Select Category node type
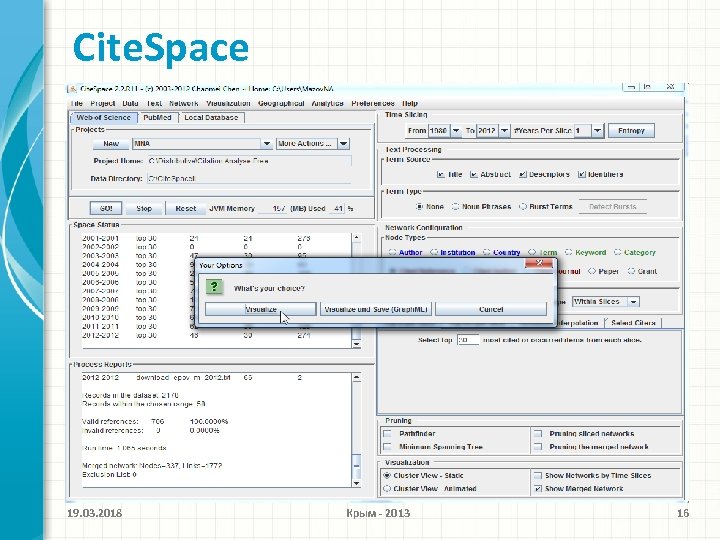720x540 pixels. click(618, 253)
